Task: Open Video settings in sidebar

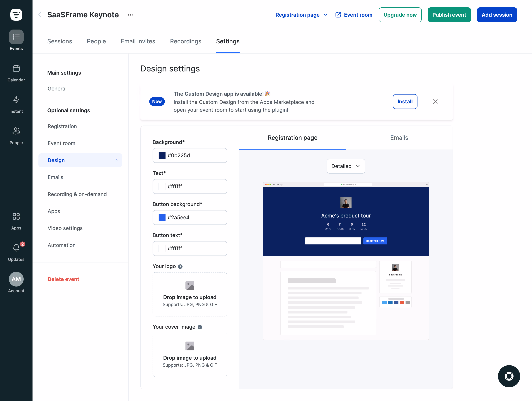Action: pyautogui.click(x=65, y=228)
